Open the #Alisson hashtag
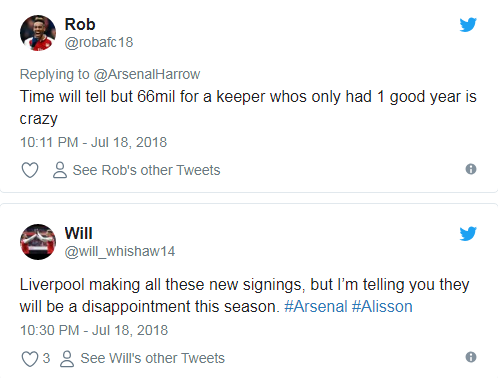This screenshot has height=378, width=498. coord(382,306)
